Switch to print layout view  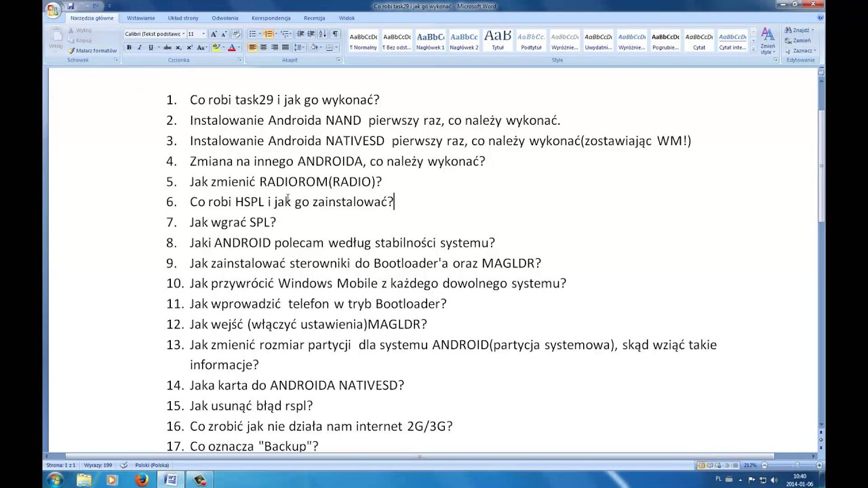pos(701,466)
